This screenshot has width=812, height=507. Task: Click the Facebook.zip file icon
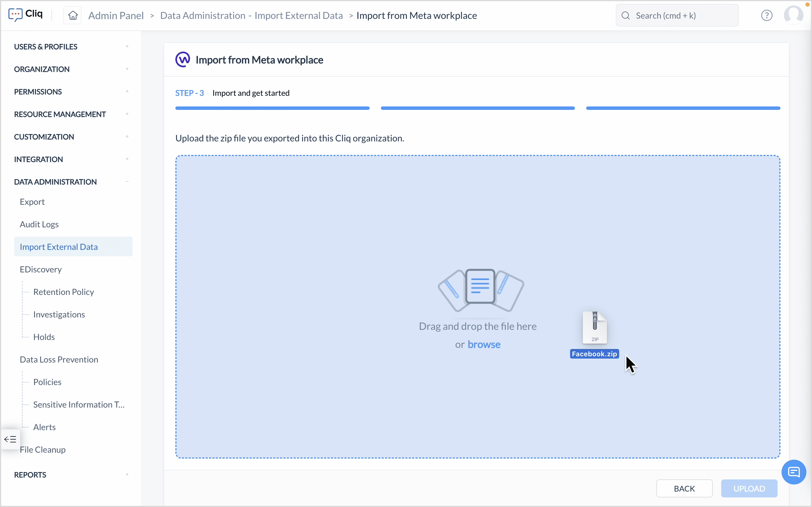pos(595,328)
